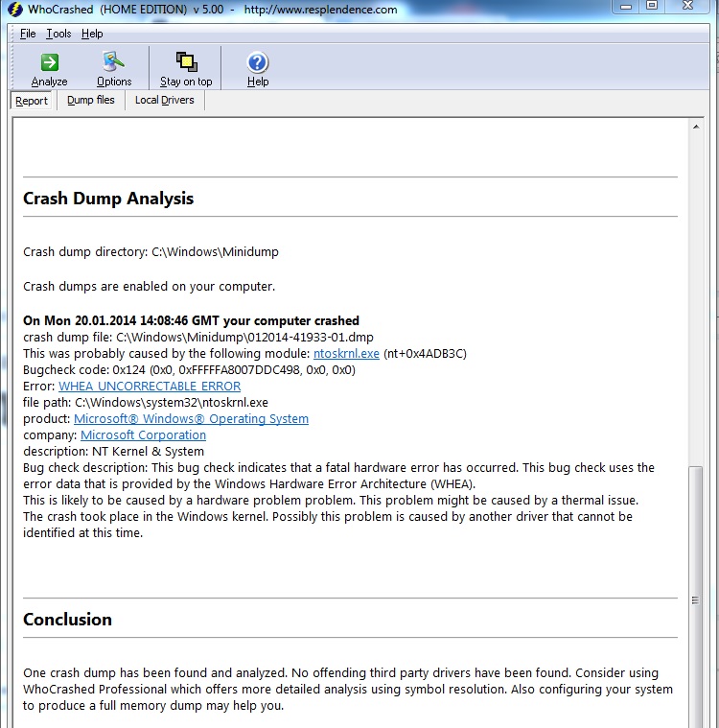Switch to the Dump files tab

coord(90,100)
